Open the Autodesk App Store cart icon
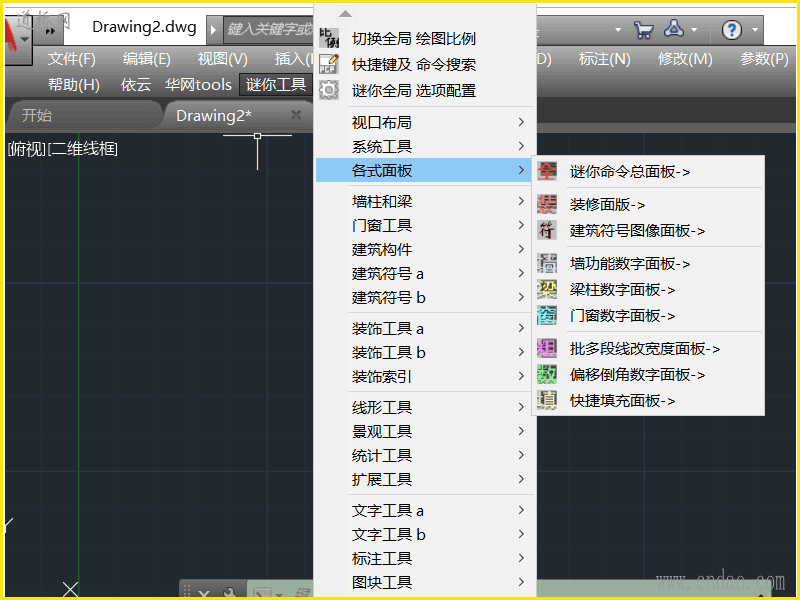The width and height of the screenshot is (800, 600). [643, 30]
